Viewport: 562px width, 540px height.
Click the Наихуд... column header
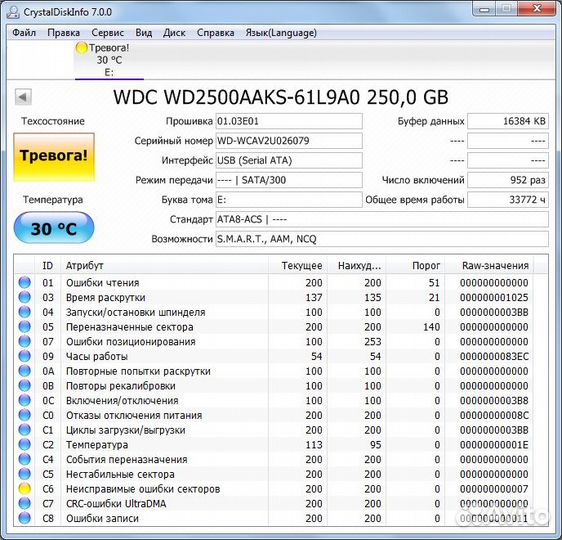[357, 266]
